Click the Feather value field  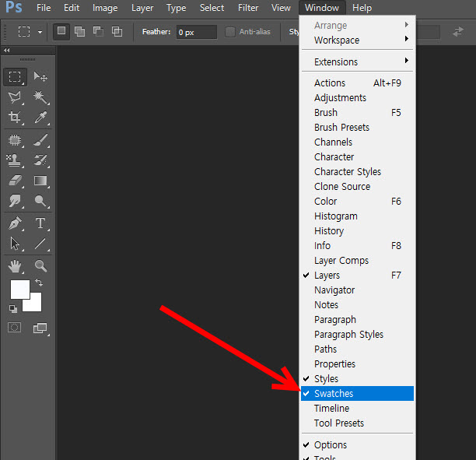click(197, 32)
